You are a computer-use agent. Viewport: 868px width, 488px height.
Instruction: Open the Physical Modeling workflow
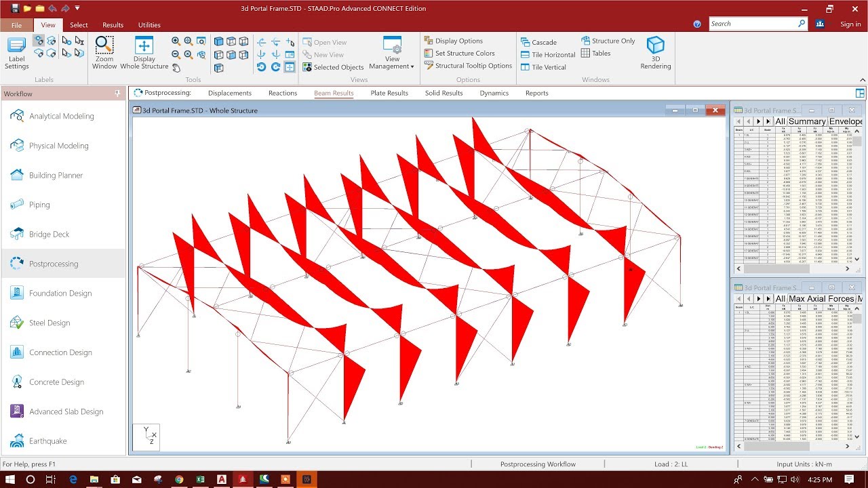[63, 146]
